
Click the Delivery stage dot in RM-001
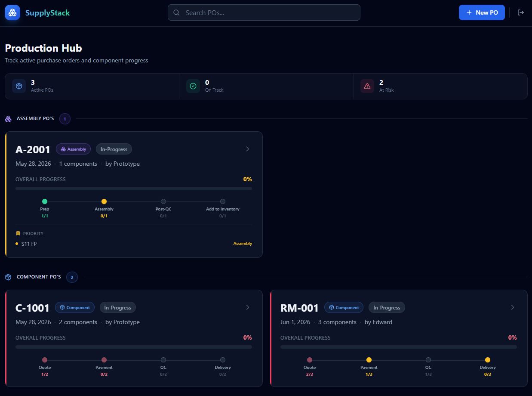click(x=488, y=360)
